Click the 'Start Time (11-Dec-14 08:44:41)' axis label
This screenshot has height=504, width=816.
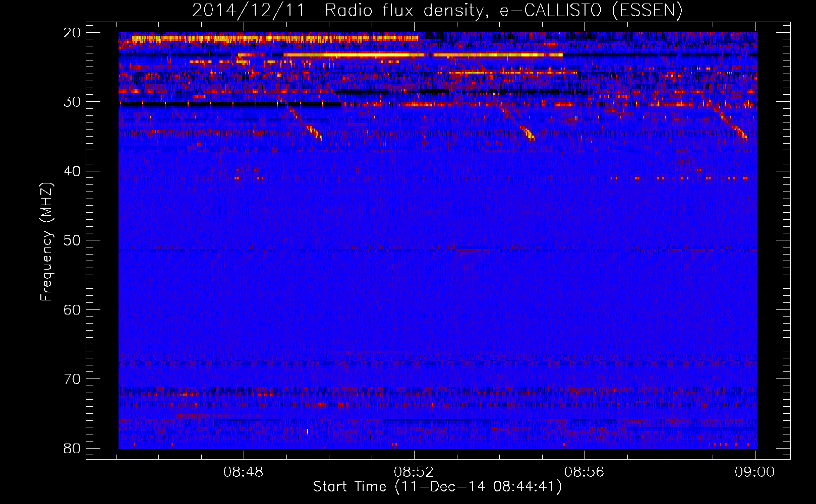click(437, 487)
